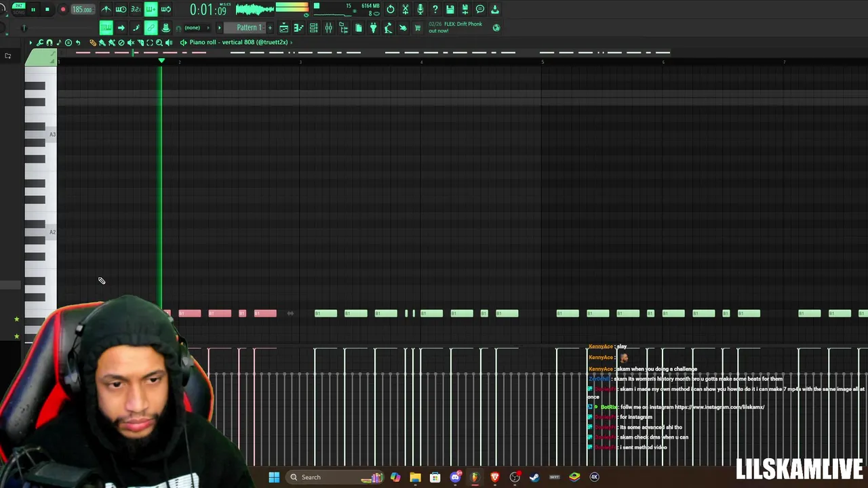This screenshot has height=488, width=868.
Task: Open the Piano roll window icon
Action: 298,28
